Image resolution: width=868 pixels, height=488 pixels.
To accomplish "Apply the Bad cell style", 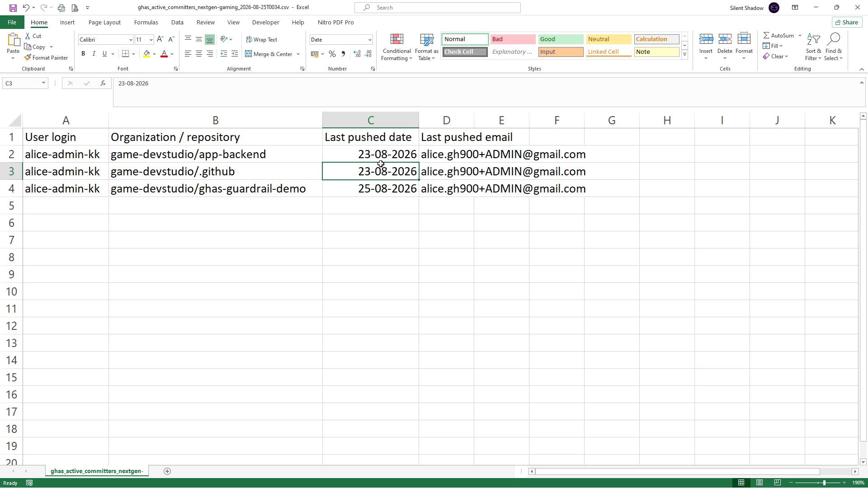I will click(513, 39).
